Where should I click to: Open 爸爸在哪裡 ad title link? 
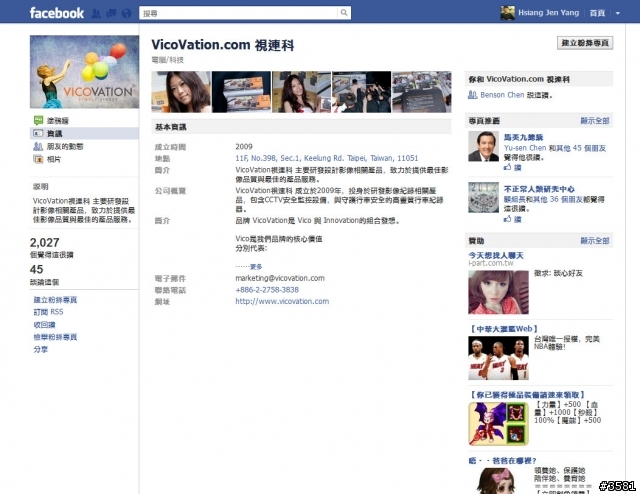coord(502,461)
